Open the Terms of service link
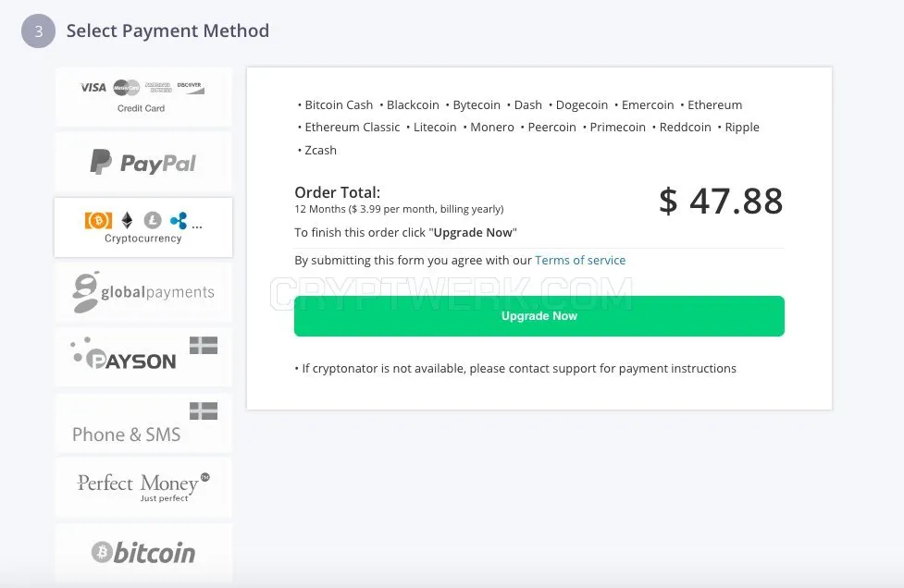This screenshot has width=904, height=588. (x=580, y=261)
